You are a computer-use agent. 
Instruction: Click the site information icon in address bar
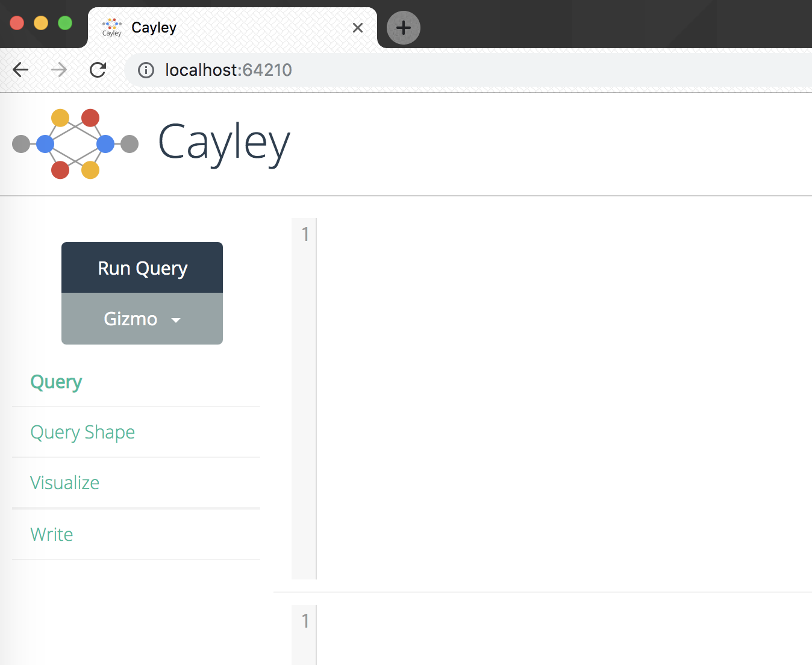click(146, 70)
